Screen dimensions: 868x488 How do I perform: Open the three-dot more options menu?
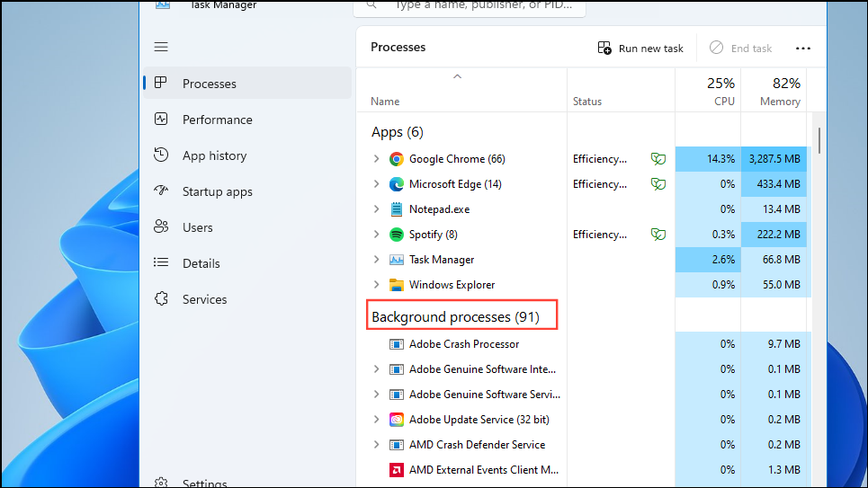[802, 49]
